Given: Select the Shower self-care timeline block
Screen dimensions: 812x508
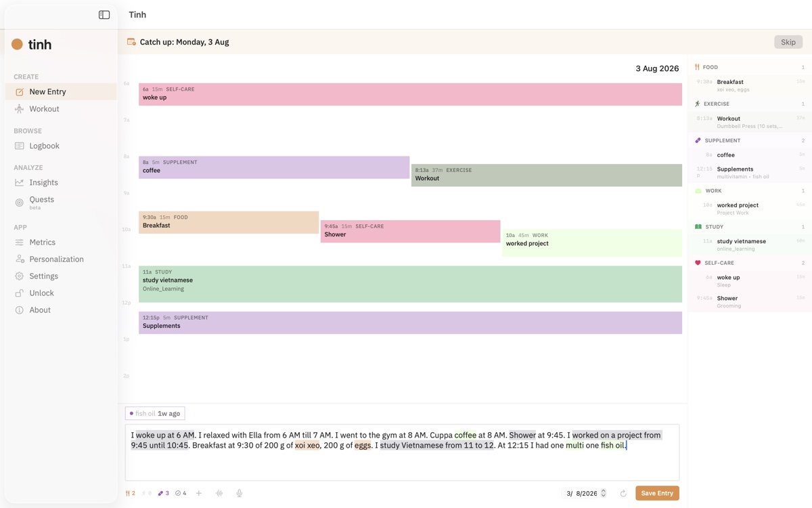Looking at the screenshot, I should click(x=410, y=231).
